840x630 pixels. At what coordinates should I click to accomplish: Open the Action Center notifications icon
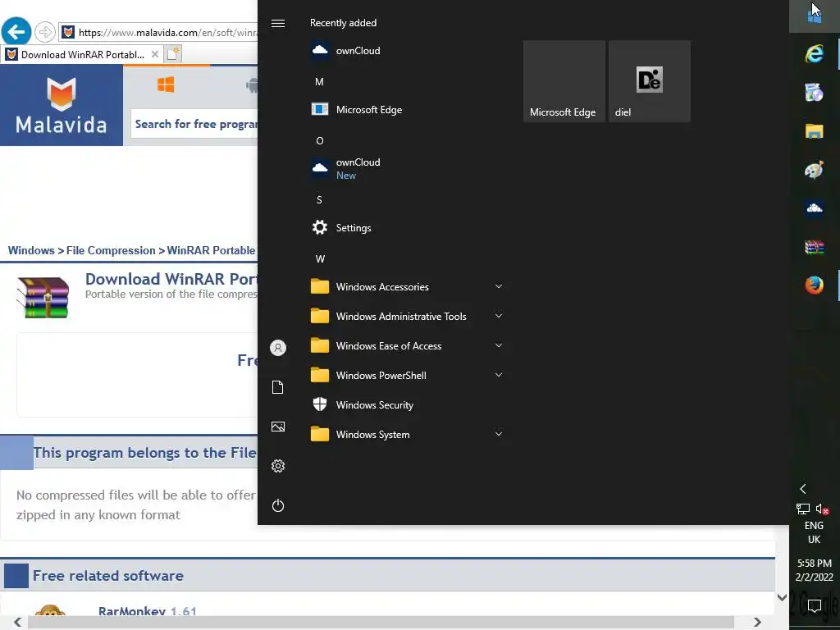815,606
